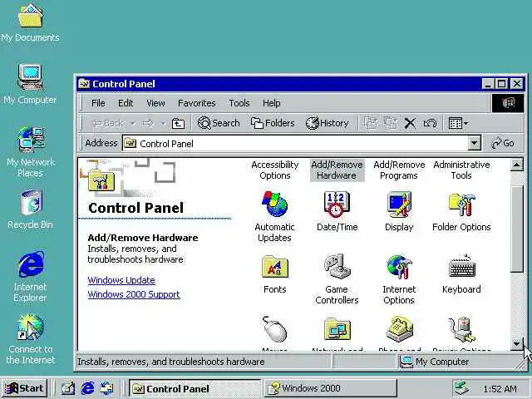The width and height of the screenshot is (532, 399).
Task: Click the Move To toolbar icon
Action: tap(371, 123)
